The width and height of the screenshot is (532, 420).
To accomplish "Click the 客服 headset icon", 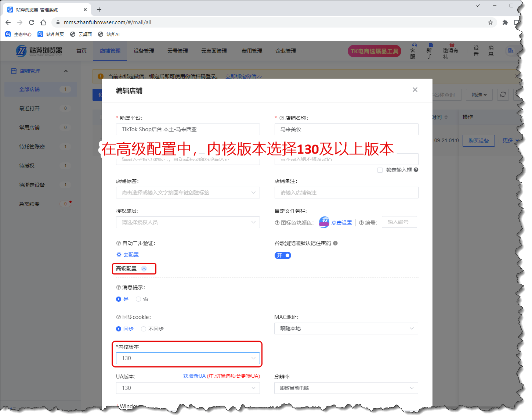I will [x=414, y=45].
